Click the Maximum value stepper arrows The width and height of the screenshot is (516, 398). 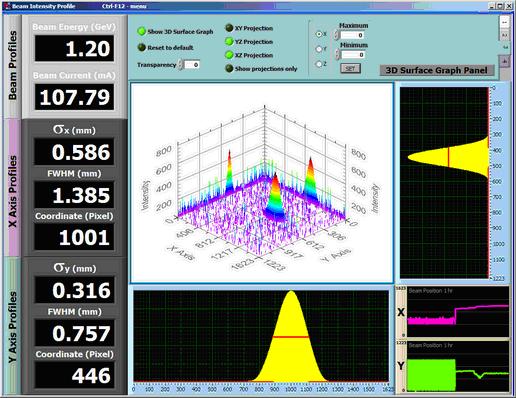tap(337, 35)
